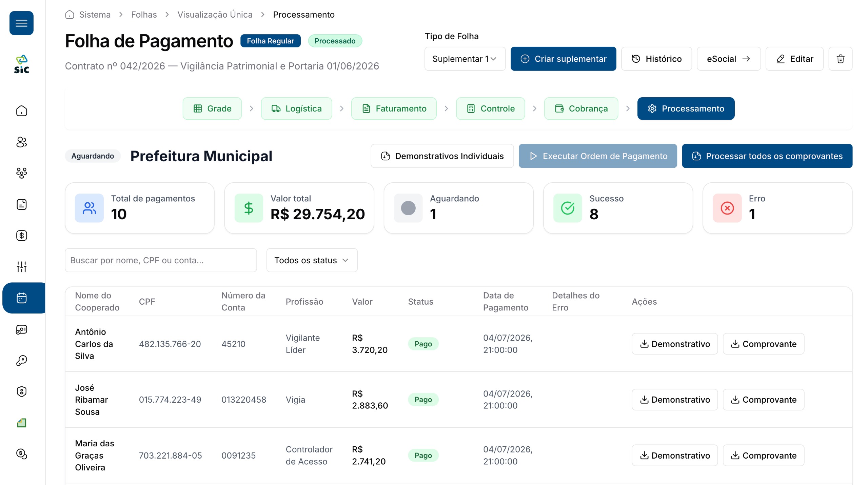The image size is (868, 485).
Task: Switch to the Cobrança step
Action: (581, 108)
